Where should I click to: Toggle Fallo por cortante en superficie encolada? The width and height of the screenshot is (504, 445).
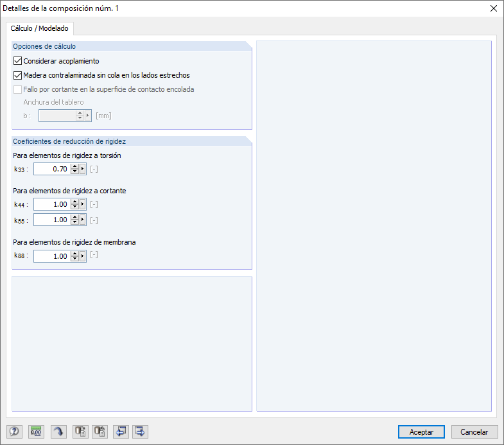point(18,89)
